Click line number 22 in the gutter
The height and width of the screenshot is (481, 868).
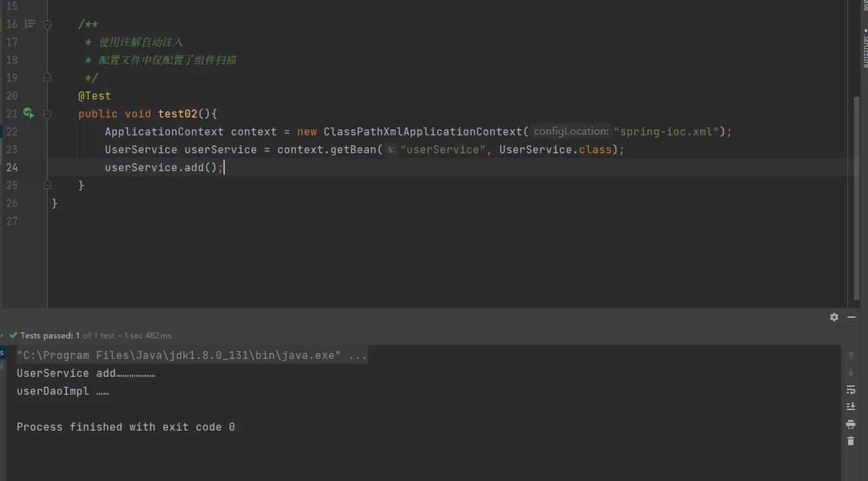coord(12,131)
